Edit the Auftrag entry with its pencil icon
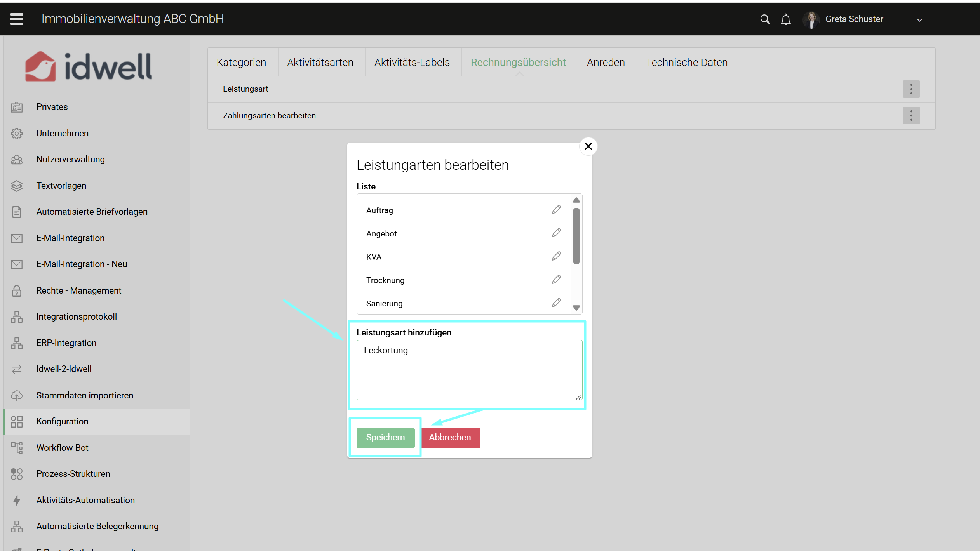This screenshot has width=980, height=551. coord(556,210)
